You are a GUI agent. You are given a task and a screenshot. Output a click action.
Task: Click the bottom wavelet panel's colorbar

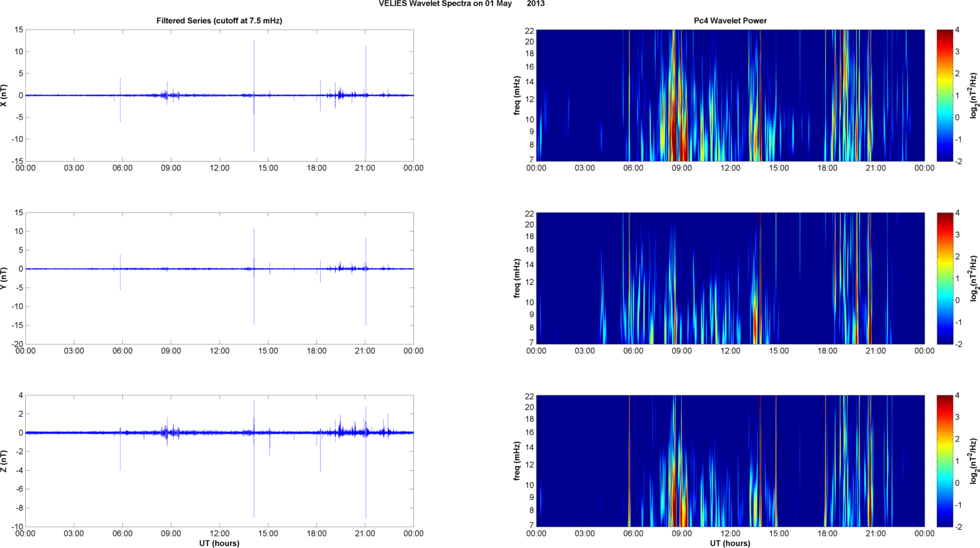coord(945,461)
